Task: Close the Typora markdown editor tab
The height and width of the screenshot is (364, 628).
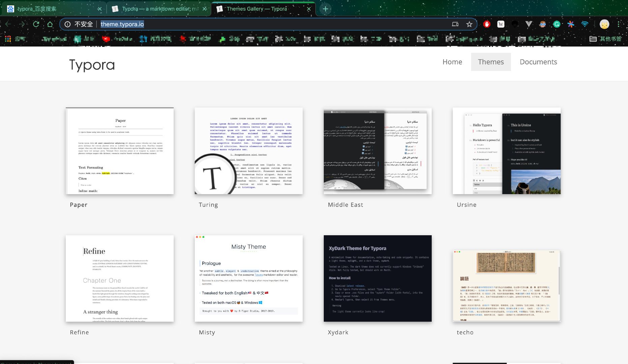Action: [x=204, y=9]
